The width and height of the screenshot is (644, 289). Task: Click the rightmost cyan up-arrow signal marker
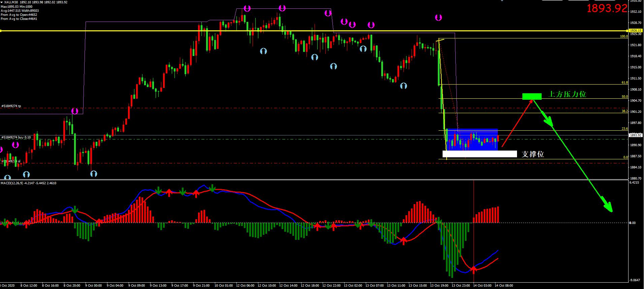tap(404, 86)
